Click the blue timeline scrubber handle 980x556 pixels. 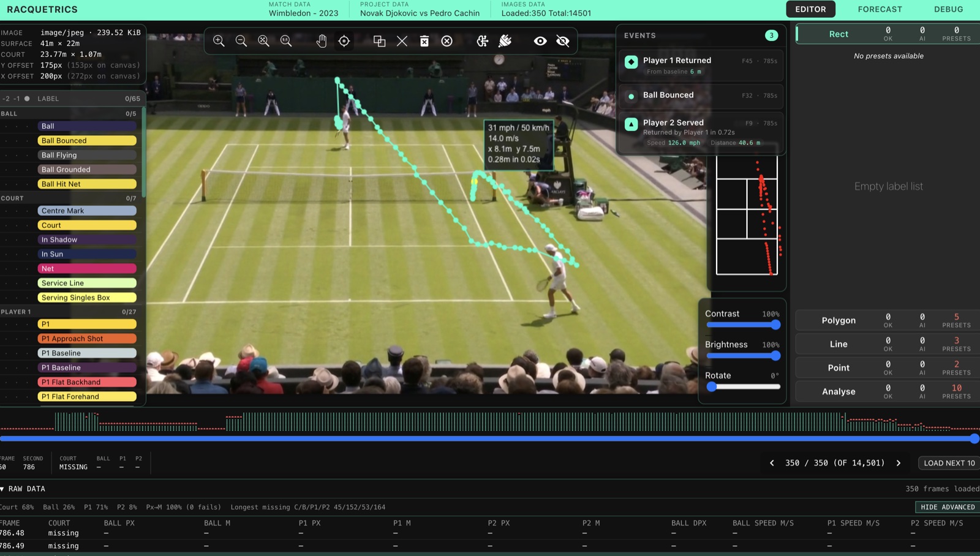pos(974,438)
